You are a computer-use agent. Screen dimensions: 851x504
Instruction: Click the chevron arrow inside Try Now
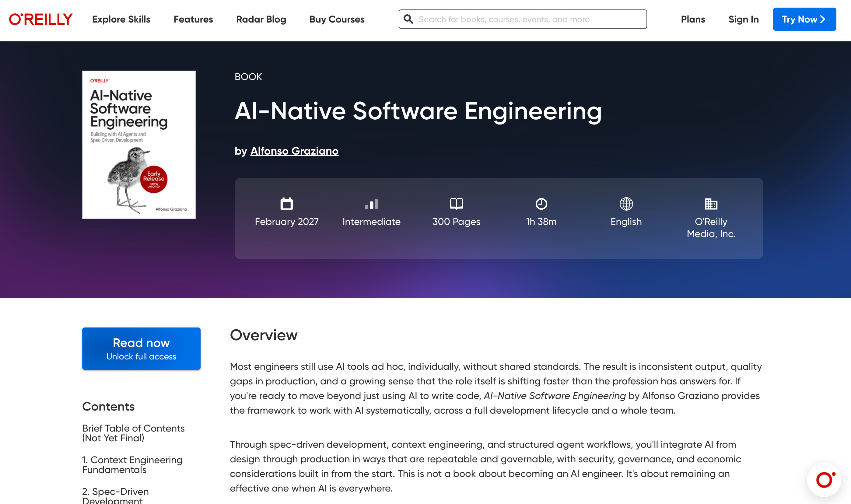point(822,19)
